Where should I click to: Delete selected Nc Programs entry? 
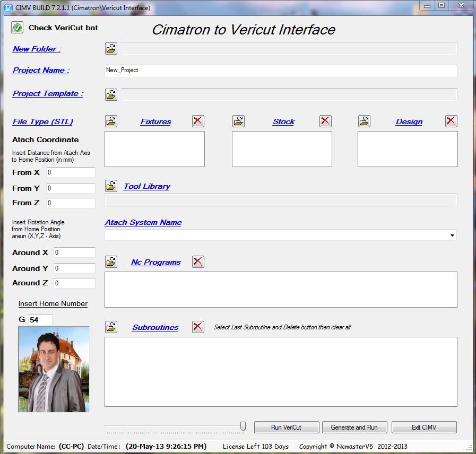198,261
